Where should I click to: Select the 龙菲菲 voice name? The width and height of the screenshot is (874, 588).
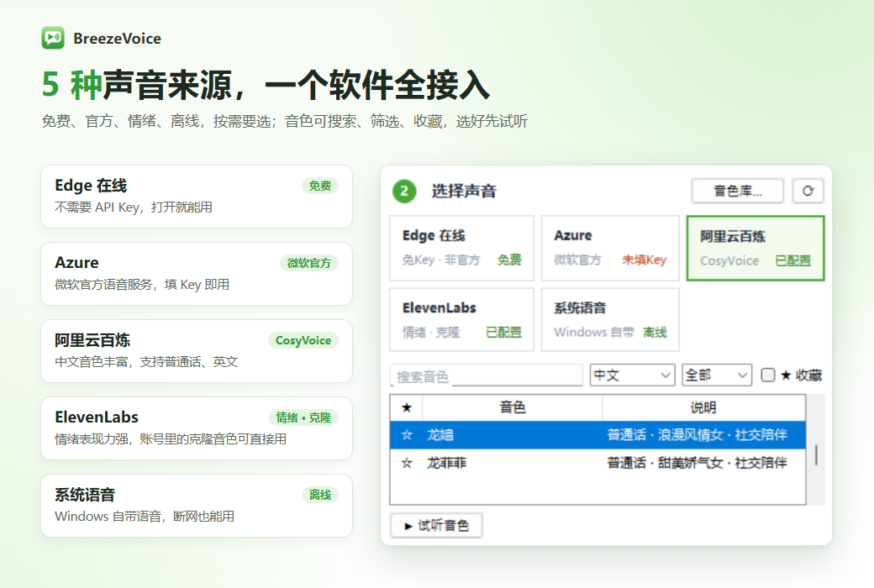[x=446, y=463]
